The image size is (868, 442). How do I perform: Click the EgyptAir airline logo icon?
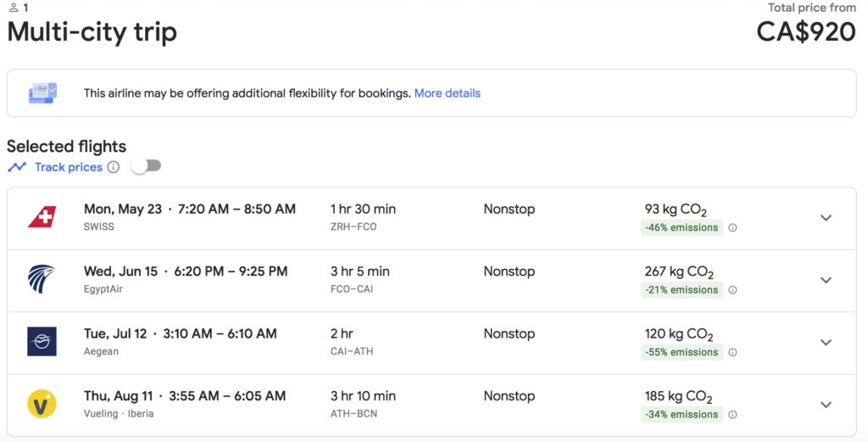coord(42,280)
